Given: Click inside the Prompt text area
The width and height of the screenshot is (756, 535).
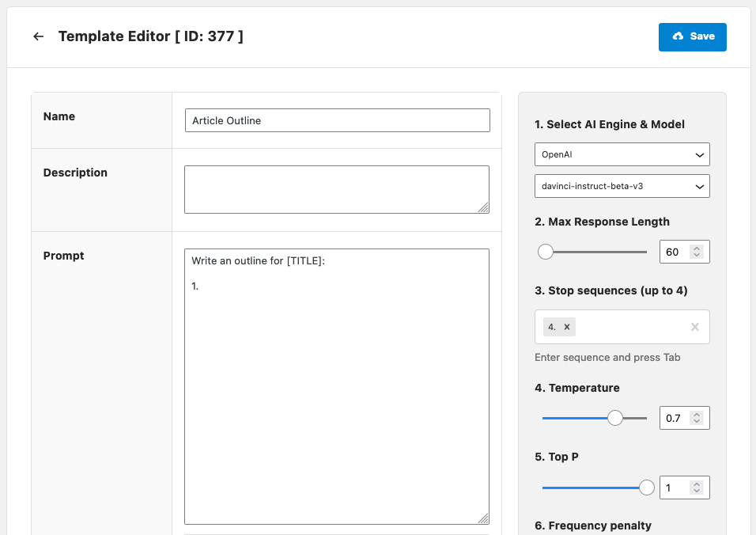Looking at the screenshot, I should click(x=336, y=396).
